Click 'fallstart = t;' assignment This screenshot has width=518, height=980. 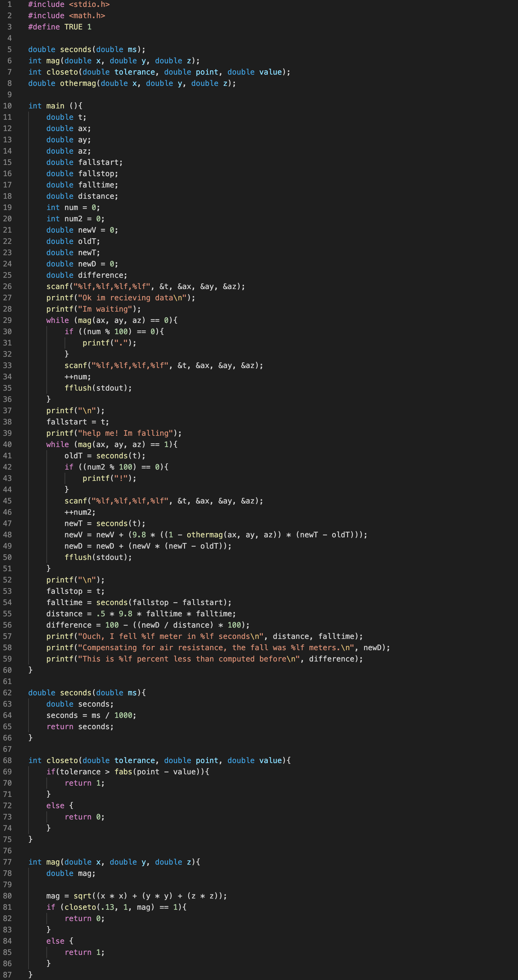coord(78,422)
